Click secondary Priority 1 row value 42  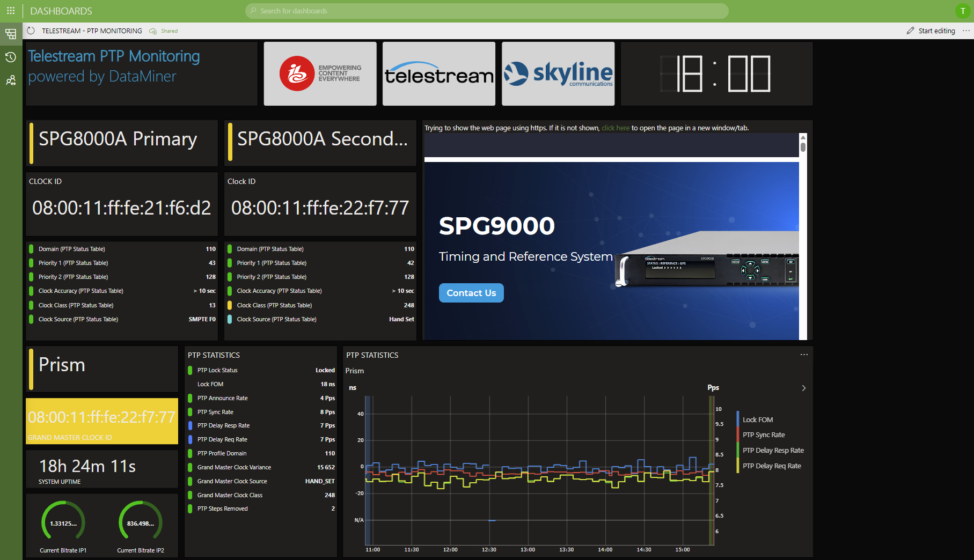click(x=321, y=263)
